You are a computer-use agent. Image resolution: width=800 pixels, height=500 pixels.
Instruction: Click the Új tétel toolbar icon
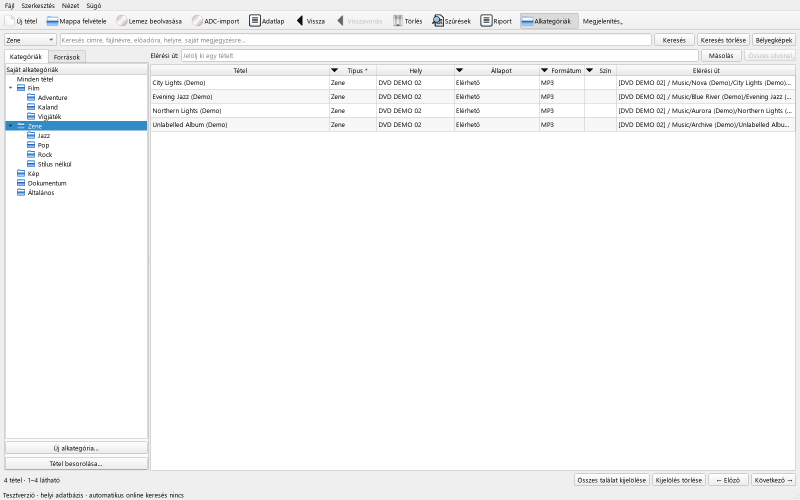9,21
